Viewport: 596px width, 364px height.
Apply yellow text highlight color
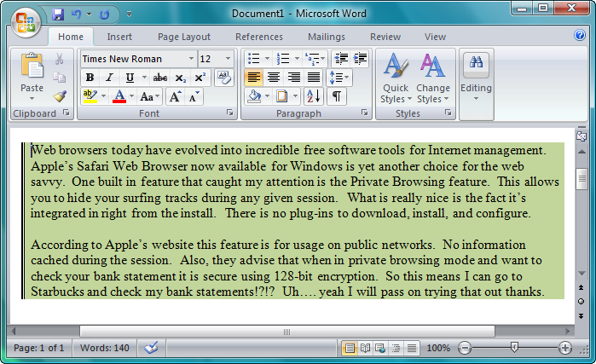pos(90,96)
